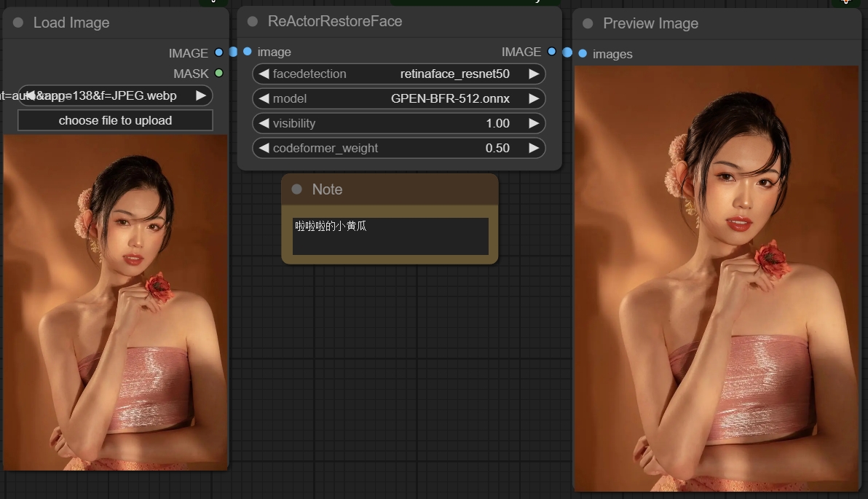Open the retinaface_resnet50 facedetection dropdown
Screen dimensions: 868x499
398,74
